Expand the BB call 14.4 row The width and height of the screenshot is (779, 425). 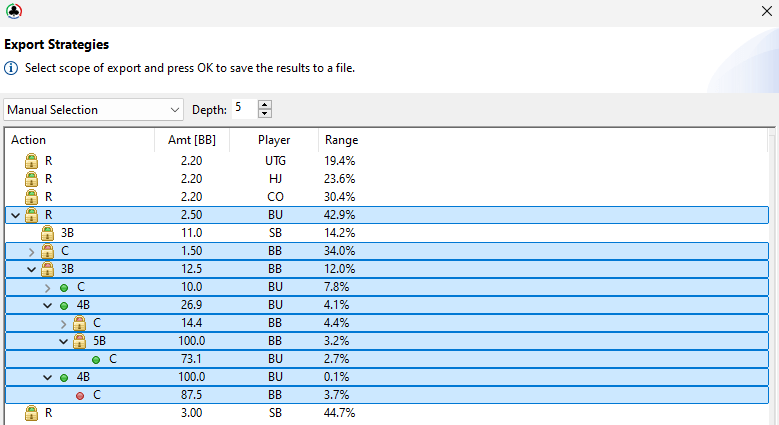63,323
